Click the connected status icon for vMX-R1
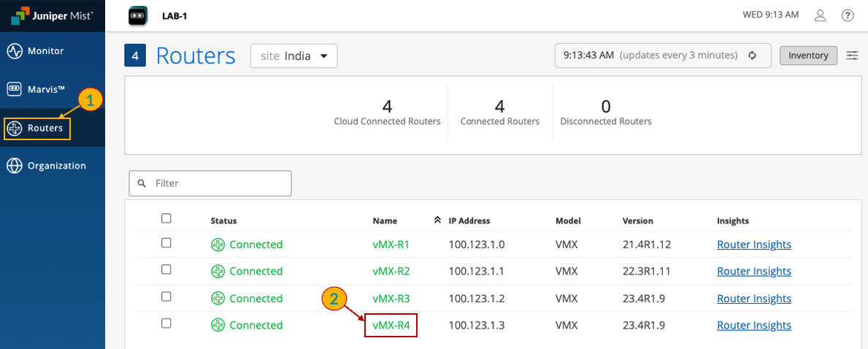Screen dimensions: 868x349 [x=217, y=245]
